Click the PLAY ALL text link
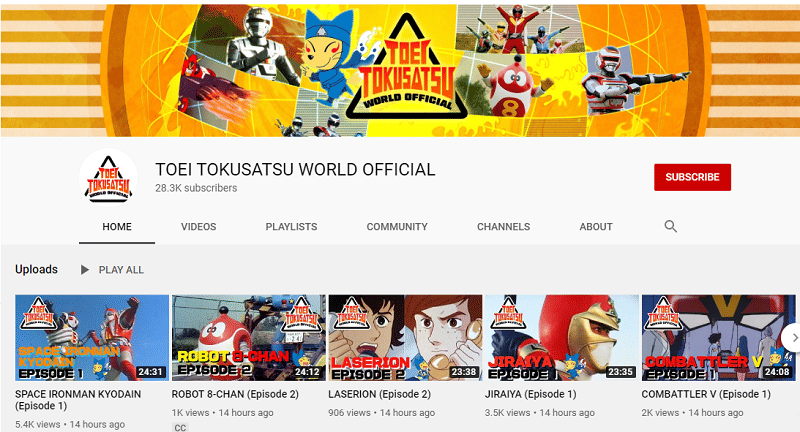 tap(121, 270)
